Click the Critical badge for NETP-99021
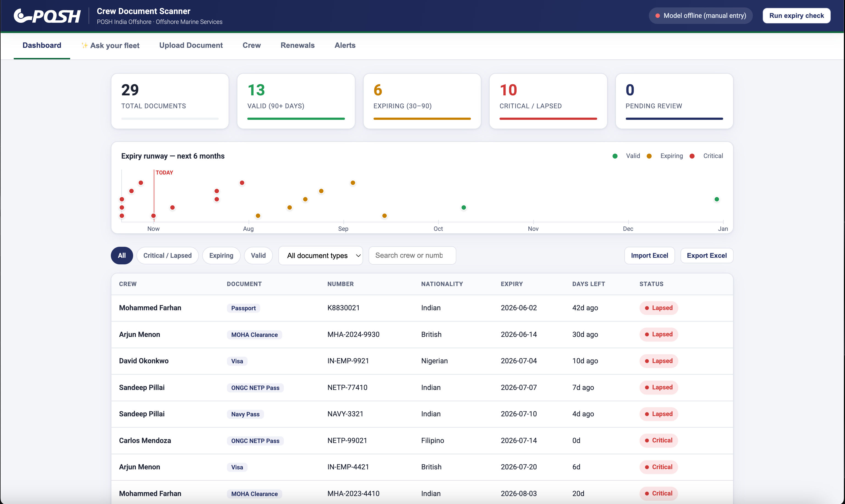The width and height of the screenshot is (845, 504). click(659, 440)
